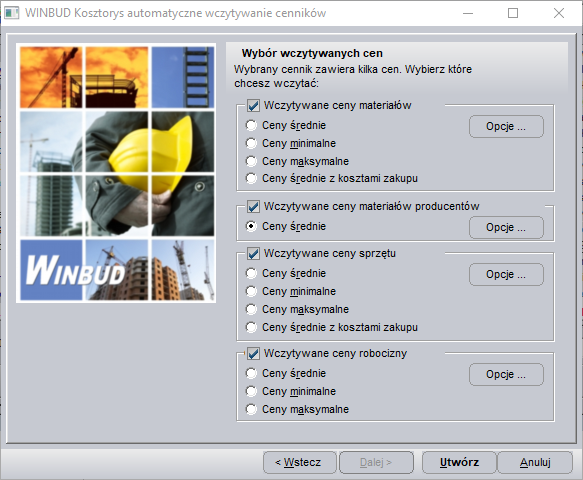This screenshot has height=480, width=583.
Task: Toggle Wczytywane ceny materiałów producentów checkbox
Action: (x=253, y=206)
